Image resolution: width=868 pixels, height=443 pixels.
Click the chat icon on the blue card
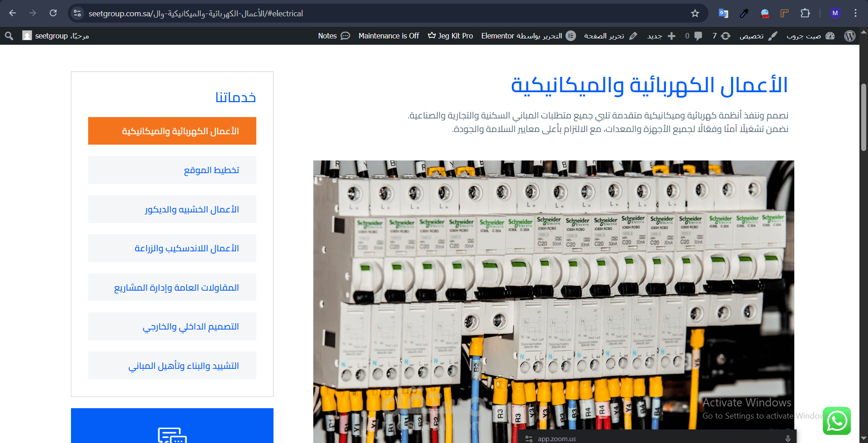(x=172, y=435)
